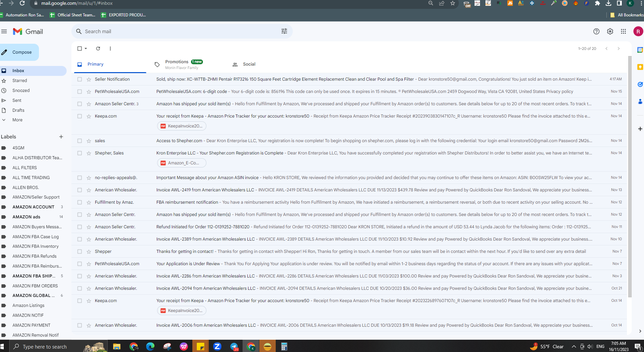Expand the More sidebar section
The image size is (644, 352).
pyautogui.click(x=17, y=120)
